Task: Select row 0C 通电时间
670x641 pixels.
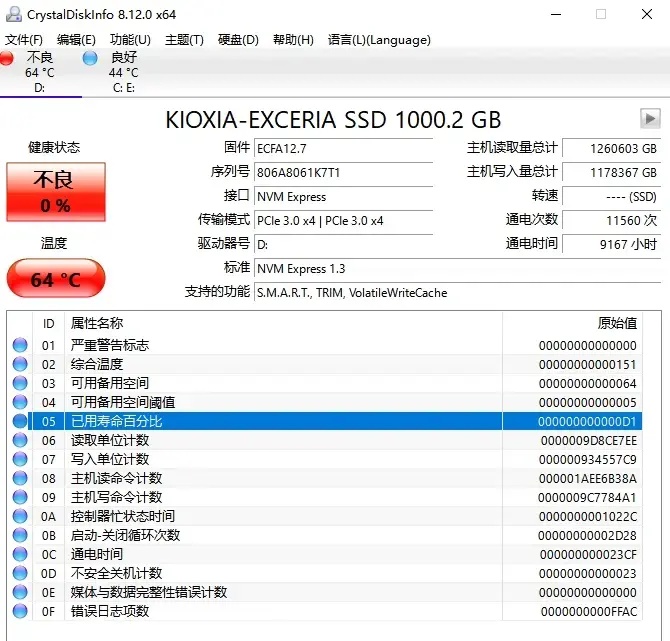Action: point(325,555)
